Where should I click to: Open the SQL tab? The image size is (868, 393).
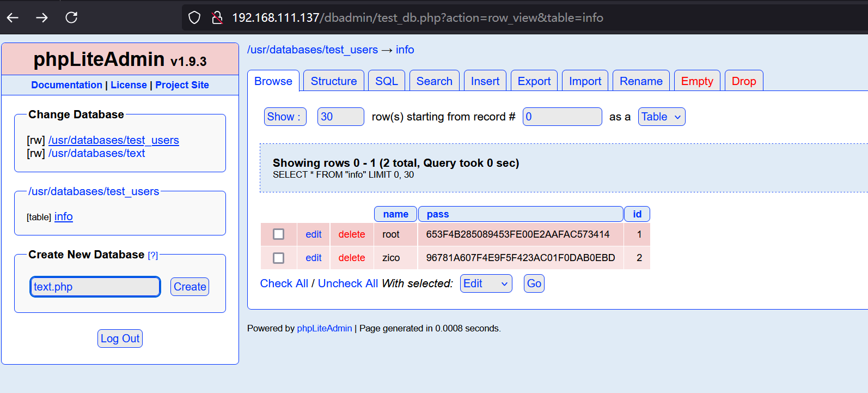click(387, 81)
